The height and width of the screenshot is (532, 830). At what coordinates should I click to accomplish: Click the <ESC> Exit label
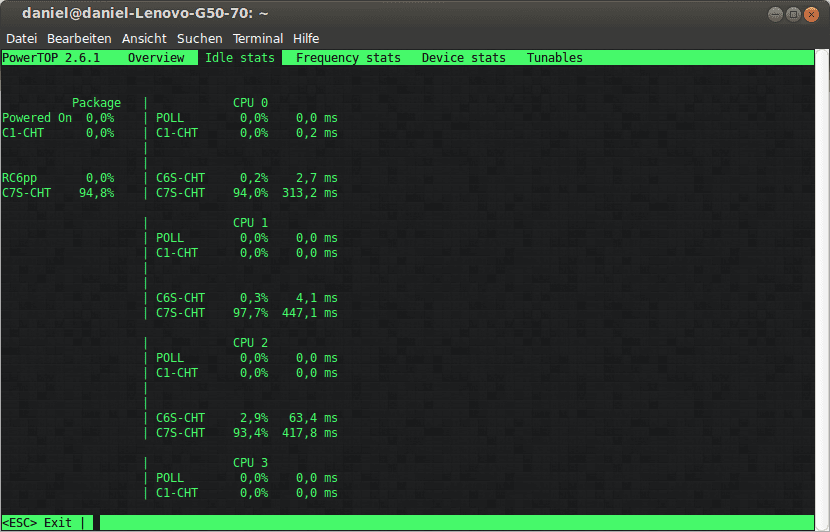pyautogui.click(x=37, y=522)
